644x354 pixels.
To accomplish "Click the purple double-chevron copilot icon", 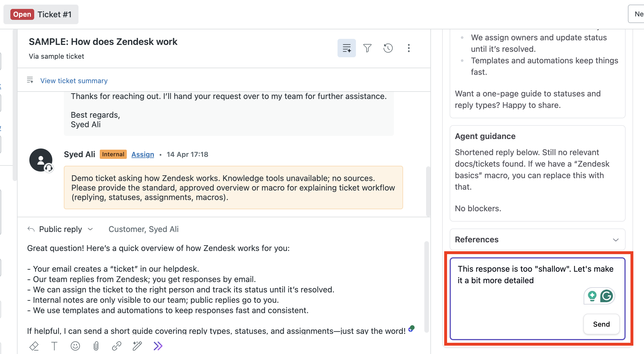I will [x=158, y=346].
